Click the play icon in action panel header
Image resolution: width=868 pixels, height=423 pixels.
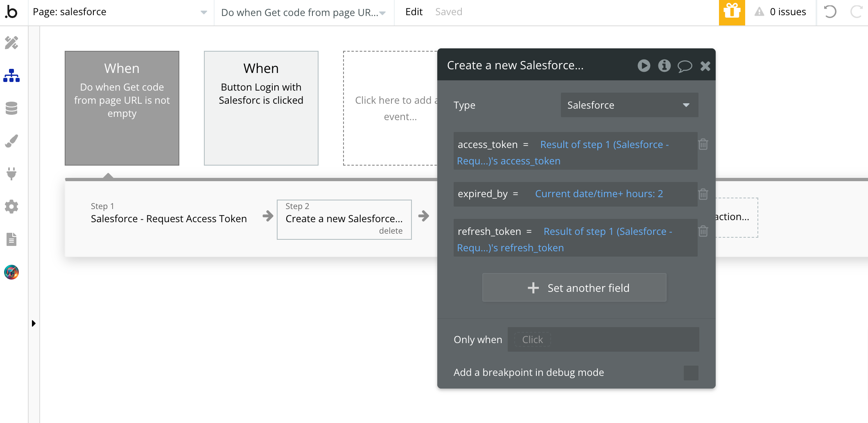pos(644,66)
